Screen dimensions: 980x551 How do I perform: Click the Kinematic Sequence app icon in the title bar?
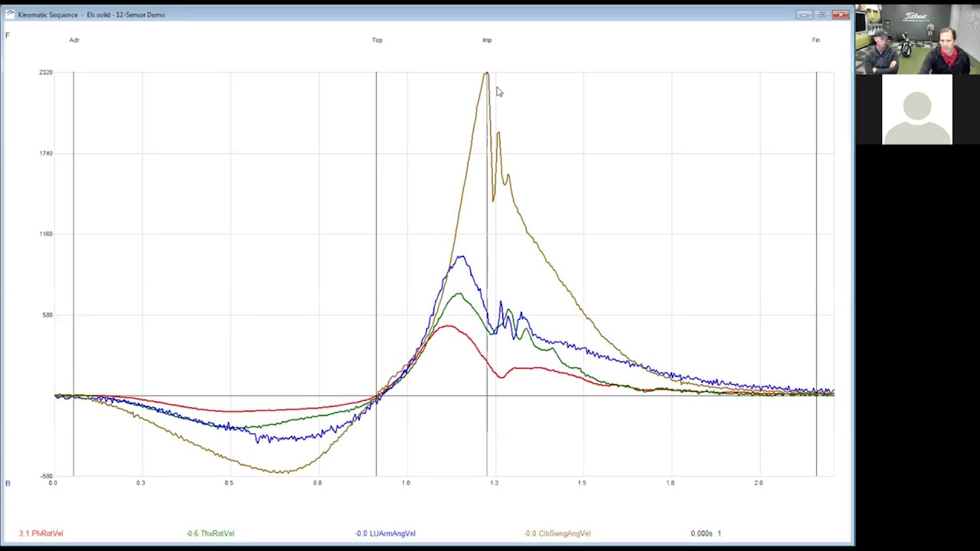point(9,15)
